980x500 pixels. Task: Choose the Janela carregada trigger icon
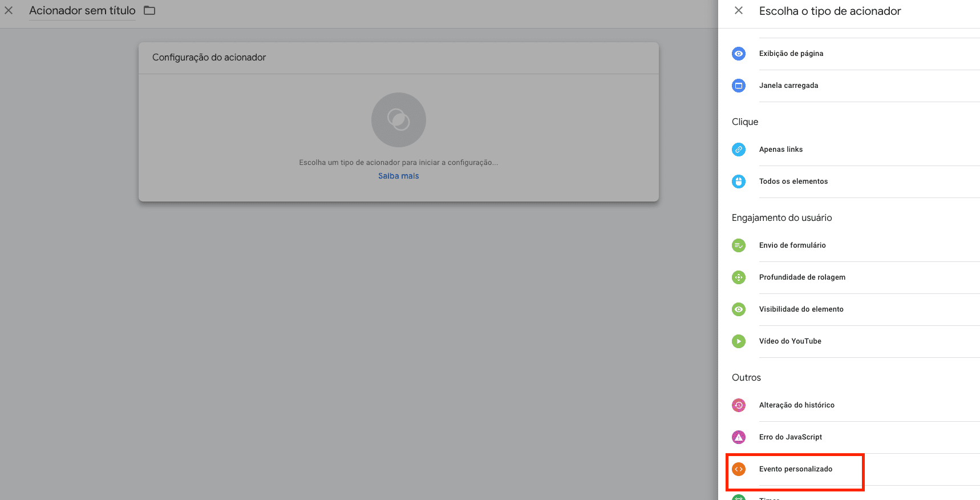(739, 86)
